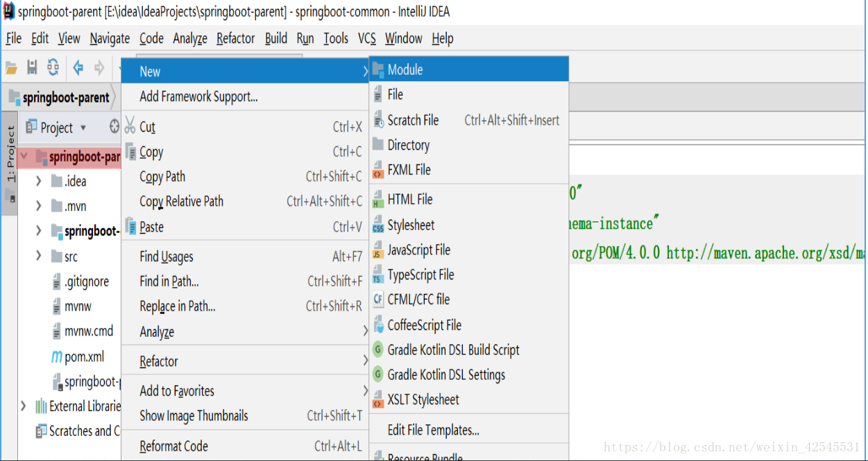Open the Help menu
Image resolution: width=868 pixels, height=461 pixels.
point(443,39)
